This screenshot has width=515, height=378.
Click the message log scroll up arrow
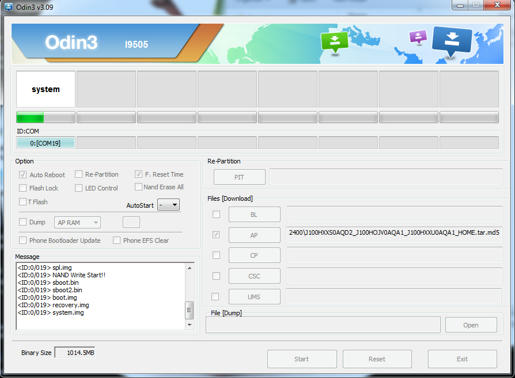[x=189, y=268]
